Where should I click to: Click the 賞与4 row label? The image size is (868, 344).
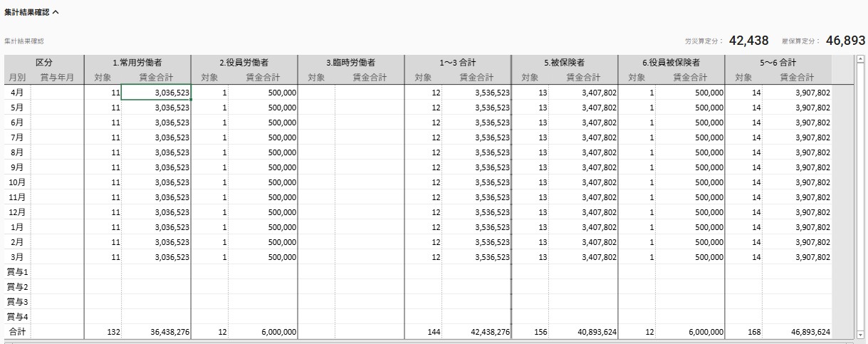(x=17, y=317)
